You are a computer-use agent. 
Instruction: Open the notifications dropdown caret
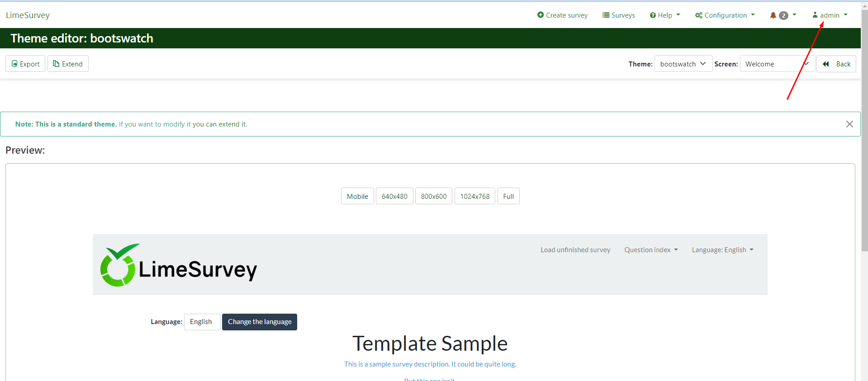click(794, 15)
